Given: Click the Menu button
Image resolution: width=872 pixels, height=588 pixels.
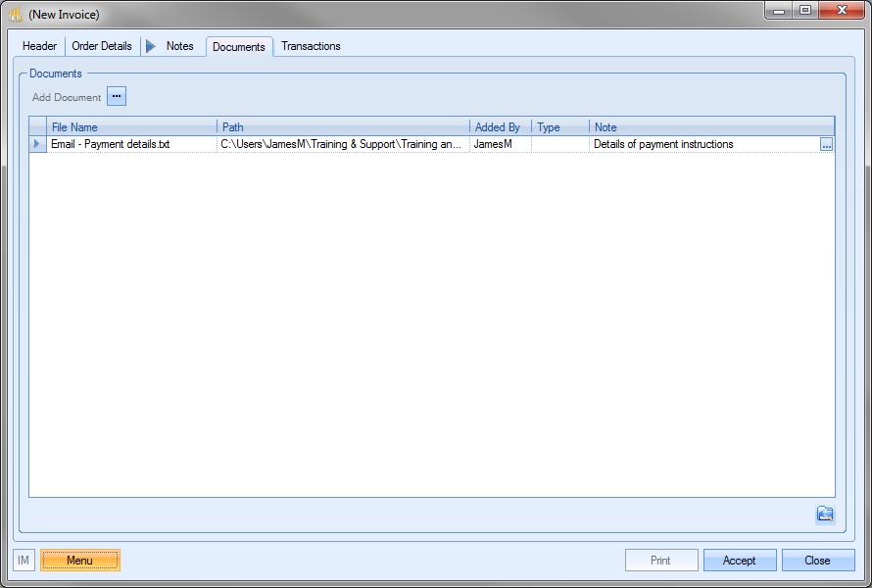Looking at the screenshot, I should [80, 561].
